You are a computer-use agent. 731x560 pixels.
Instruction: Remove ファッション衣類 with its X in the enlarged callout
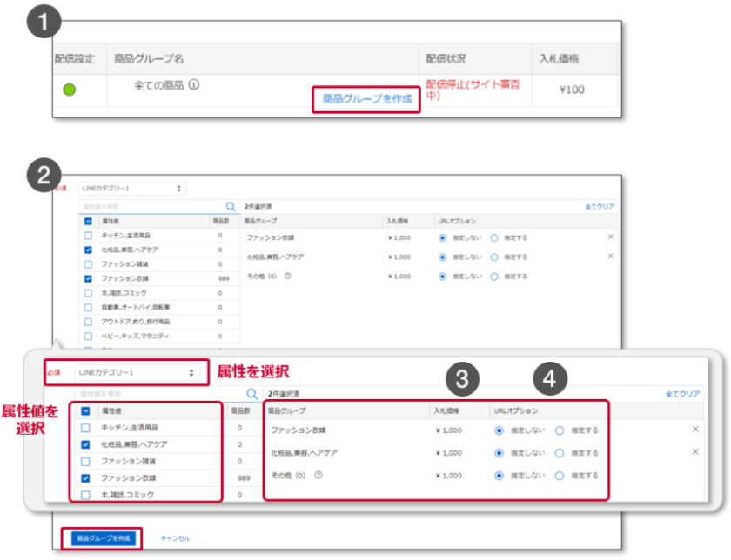[x=694, y=430]
